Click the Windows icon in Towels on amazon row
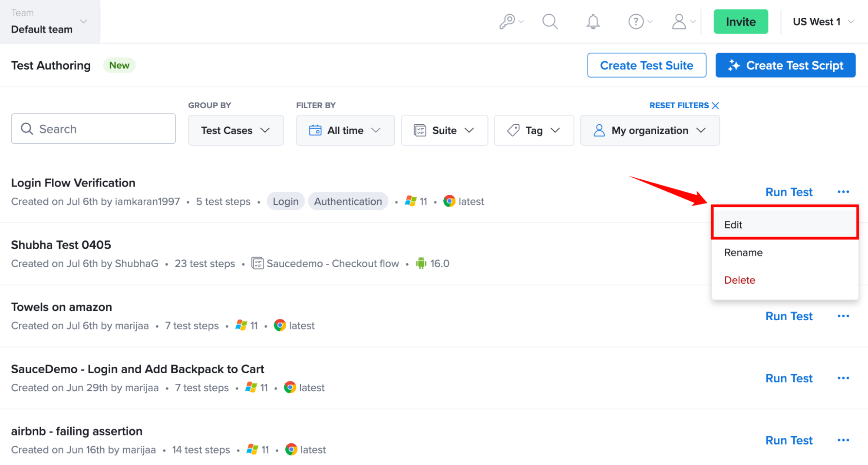The image size is (868, 465). 241,325
